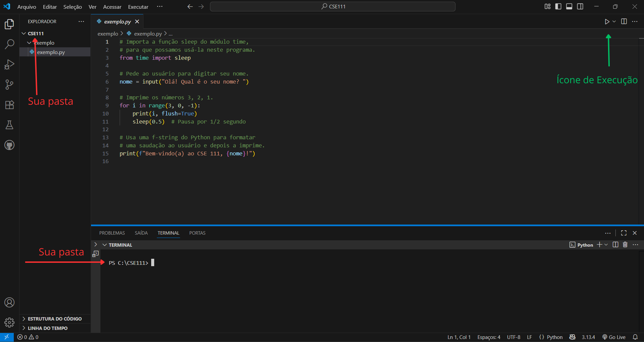Toggle secondary side bar visibility
This screenshot has height=342, width=644.
pos(580,7)
